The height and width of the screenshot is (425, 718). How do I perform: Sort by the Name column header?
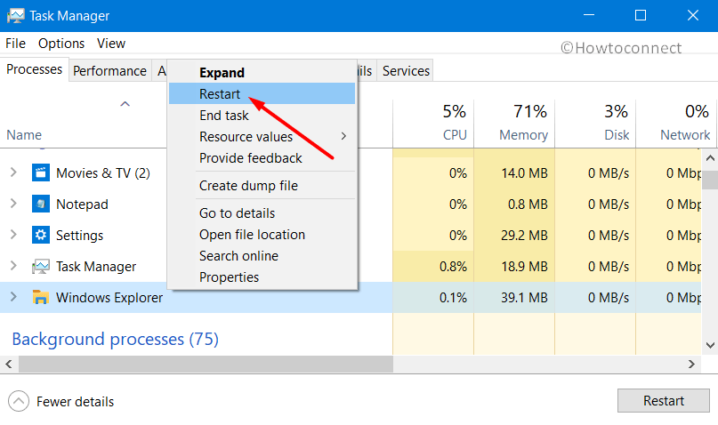(x=24, y=135)
